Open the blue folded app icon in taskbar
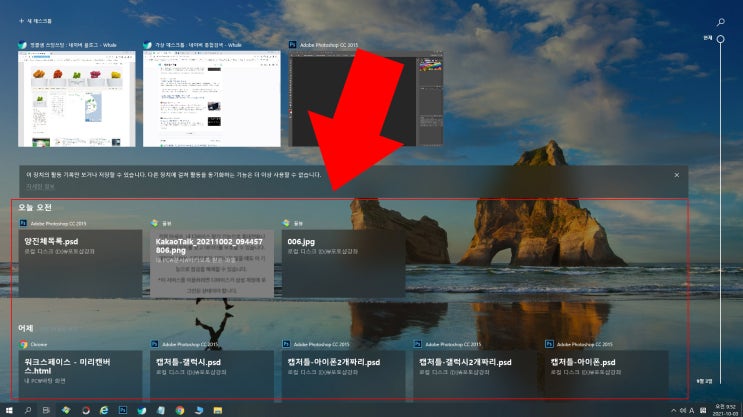 click(x=199, y=410)
